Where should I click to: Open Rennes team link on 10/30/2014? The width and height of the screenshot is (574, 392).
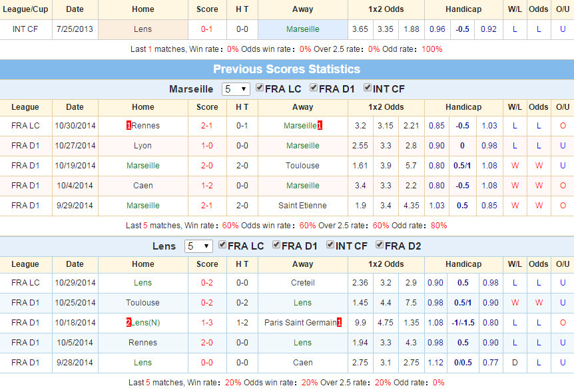(146, 126)
